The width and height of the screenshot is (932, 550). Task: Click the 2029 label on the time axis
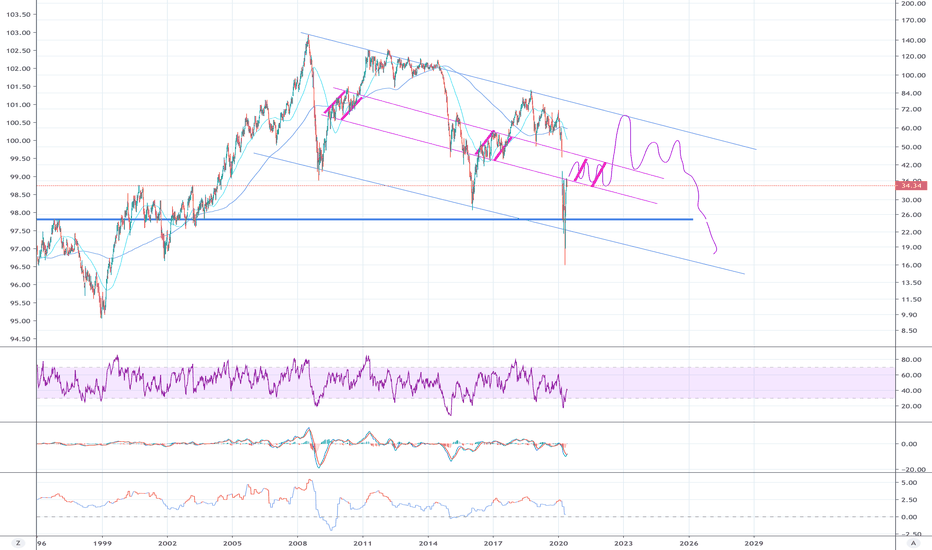click(754, 543)
